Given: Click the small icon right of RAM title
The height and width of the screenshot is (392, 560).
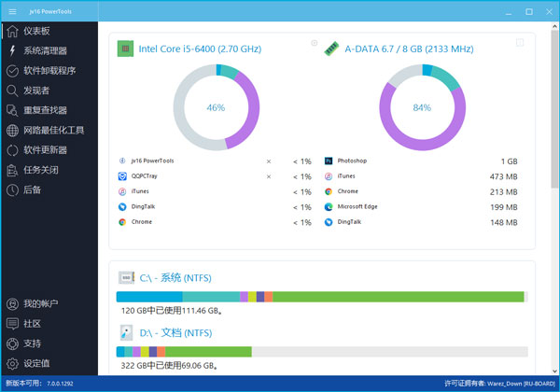Looking at the screenshot, I should click(520, 43).
